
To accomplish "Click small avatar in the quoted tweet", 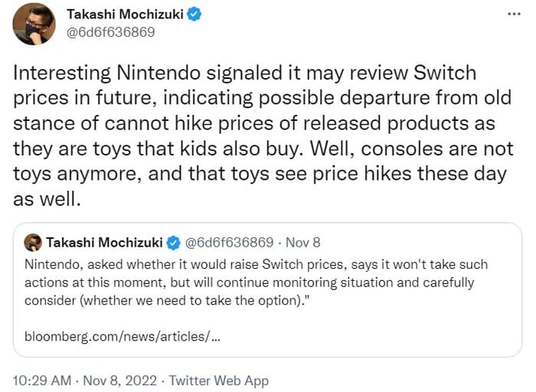I will pos(33,243).
